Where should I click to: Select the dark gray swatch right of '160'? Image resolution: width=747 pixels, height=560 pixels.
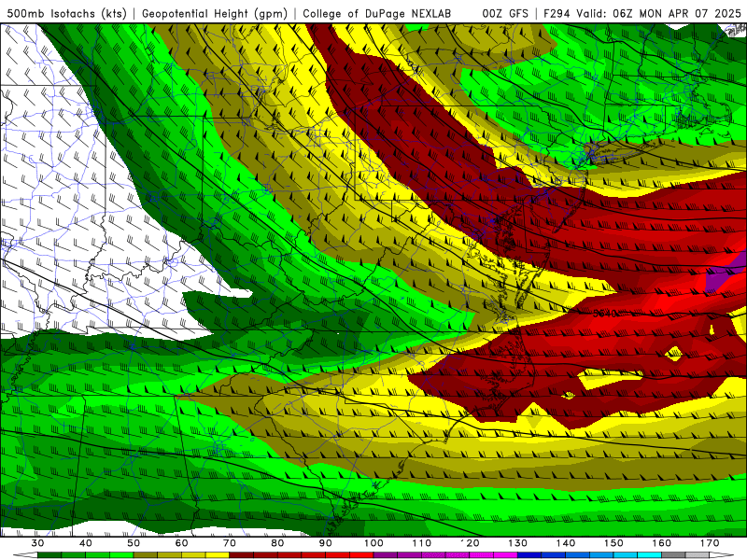point(673,554)
